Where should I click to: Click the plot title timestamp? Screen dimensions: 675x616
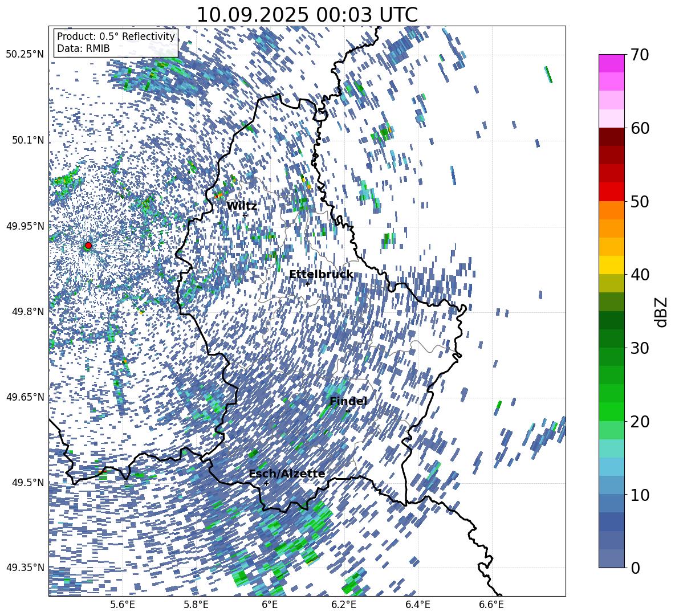[x=307, y=15]
